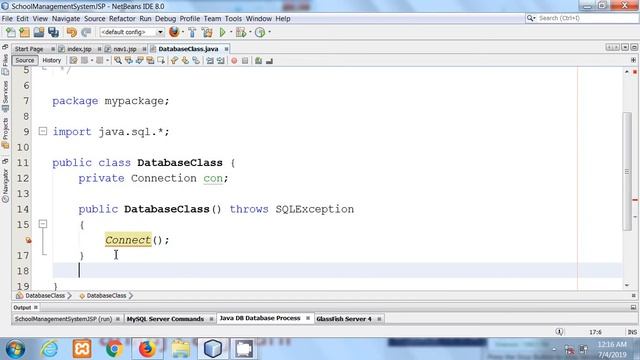Viewport: 640px width, 360px height.
Task: Click the New Project toolbar icon
Action: click(x=24, y=32)
